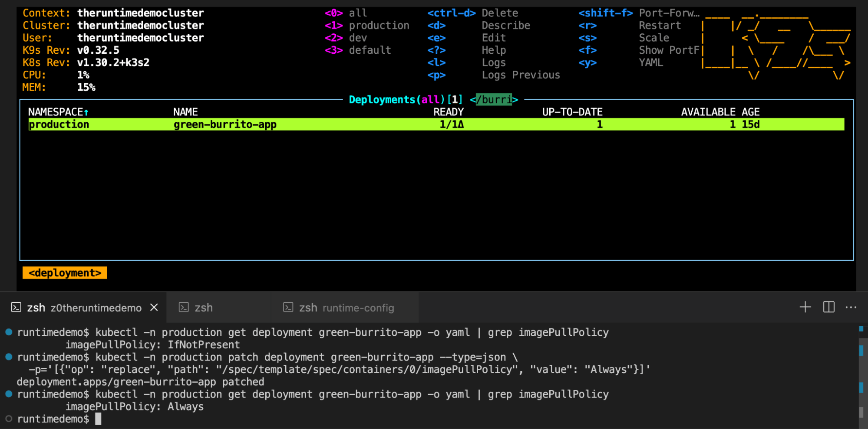Viewport: 868px width, 429px height.
Task: Click K9s Rev value v0.32.5
Action: [98, 50]
